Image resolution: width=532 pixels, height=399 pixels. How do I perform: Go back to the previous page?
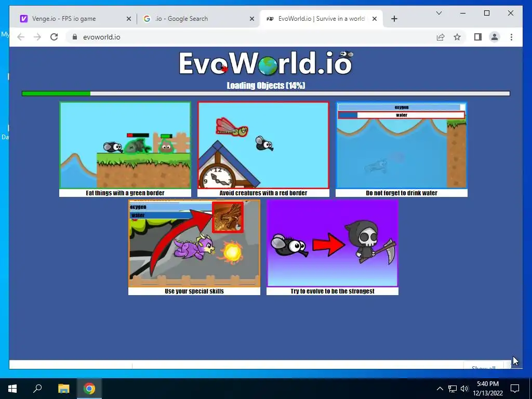(x=21, y=37)
